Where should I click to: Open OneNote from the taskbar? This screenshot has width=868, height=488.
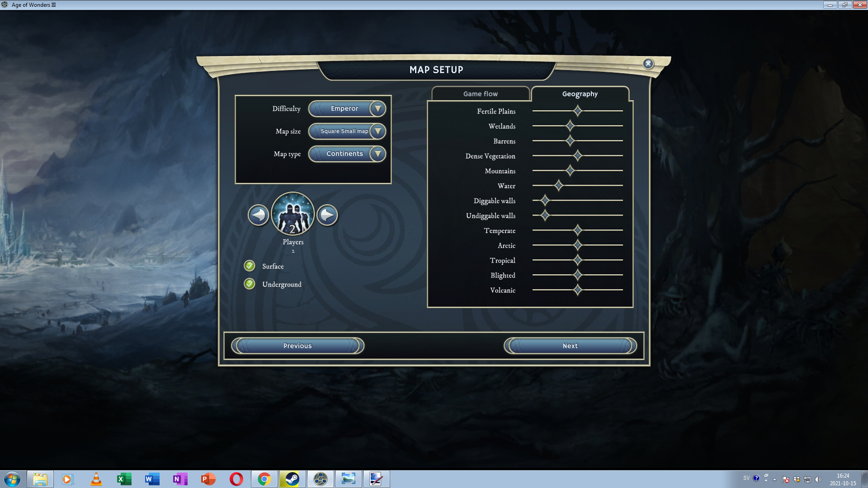pyautogui.click(x=180, y=479)
